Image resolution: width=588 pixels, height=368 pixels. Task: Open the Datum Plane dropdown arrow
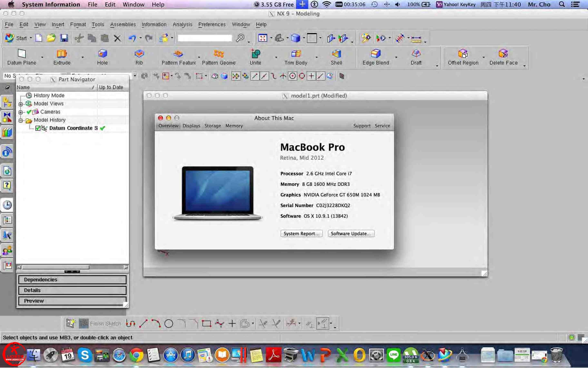coord(42,57)
